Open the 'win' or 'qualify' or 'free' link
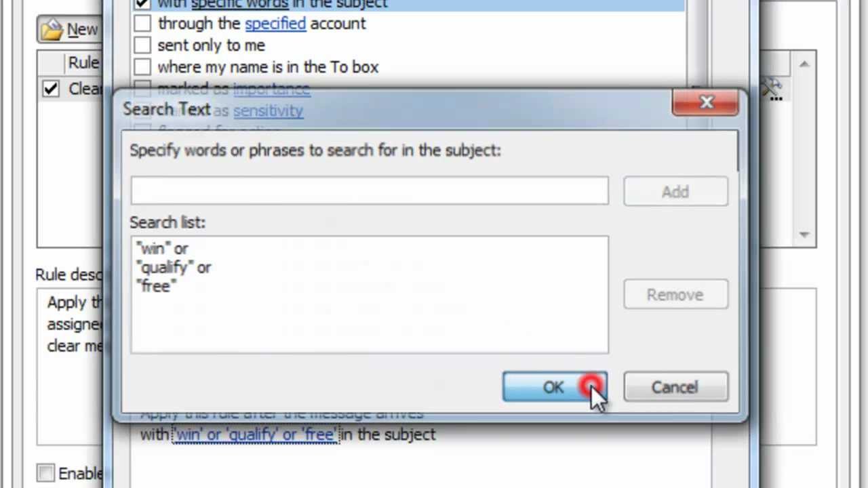Viewport: 868px width, 488px height. click(255, 434)
